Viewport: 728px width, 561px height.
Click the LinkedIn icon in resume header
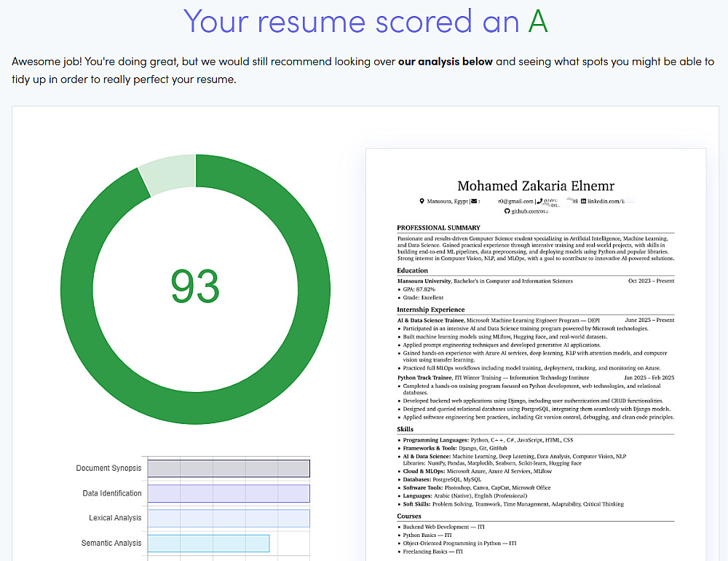tap(584, 201)
